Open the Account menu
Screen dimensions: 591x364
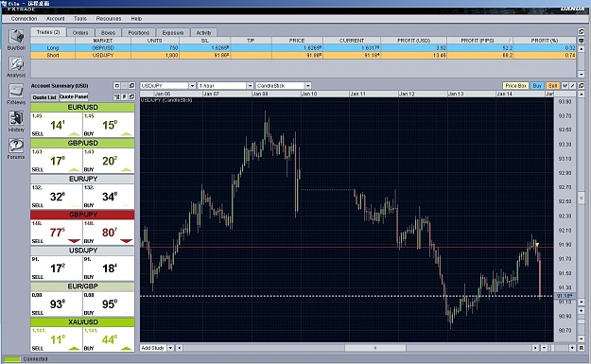56,19
